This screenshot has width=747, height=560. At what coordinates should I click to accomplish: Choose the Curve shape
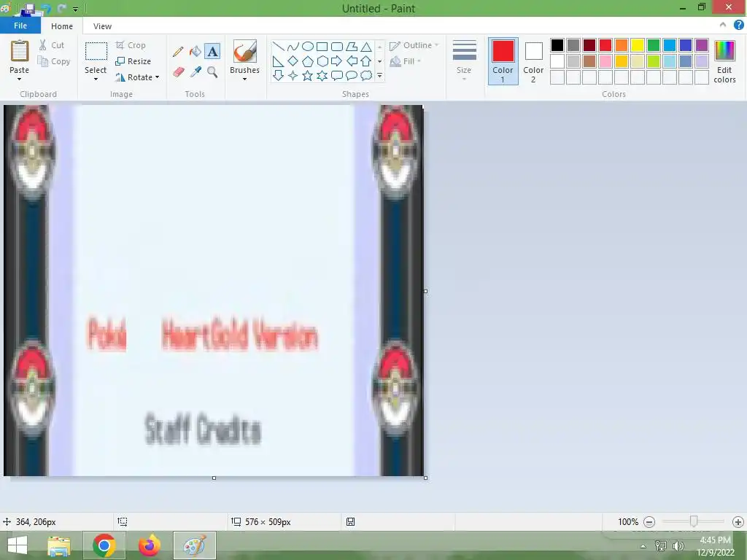(293, 46)
